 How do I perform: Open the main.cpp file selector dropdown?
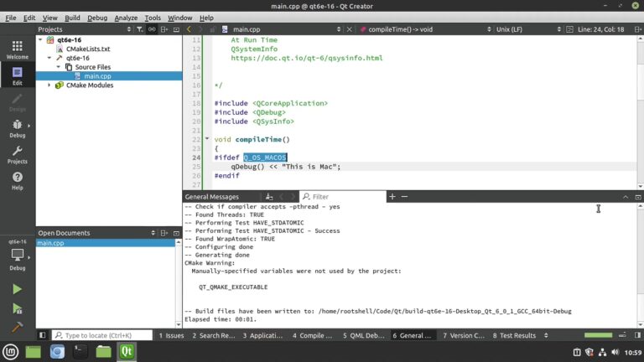pos(282,29)
